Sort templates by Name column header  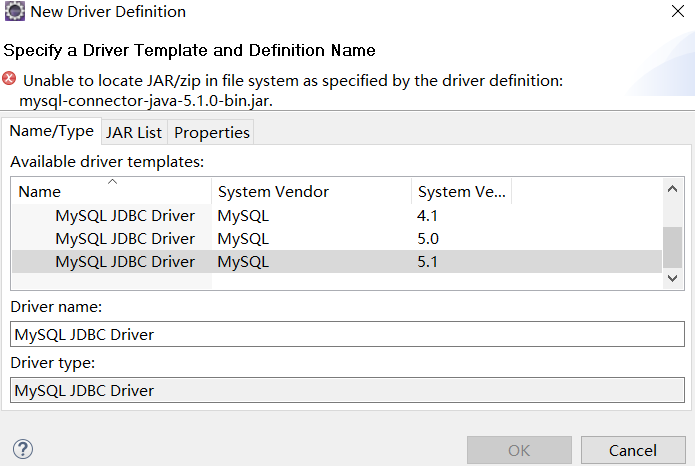(111, 191)
